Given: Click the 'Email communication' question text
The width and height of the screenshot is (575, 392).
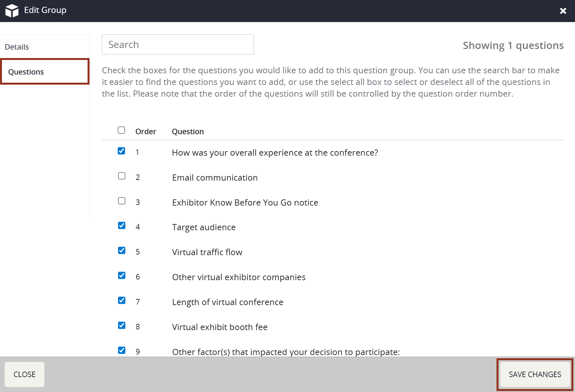Looking at the screenshot, I should point(215,178).
